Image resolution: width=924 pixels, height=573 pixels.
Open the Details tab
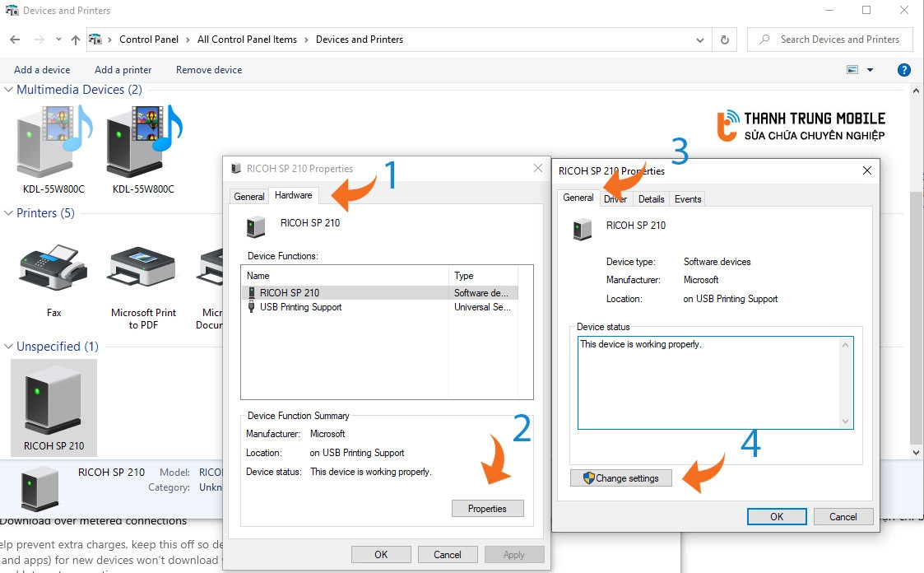pos(651,199)
